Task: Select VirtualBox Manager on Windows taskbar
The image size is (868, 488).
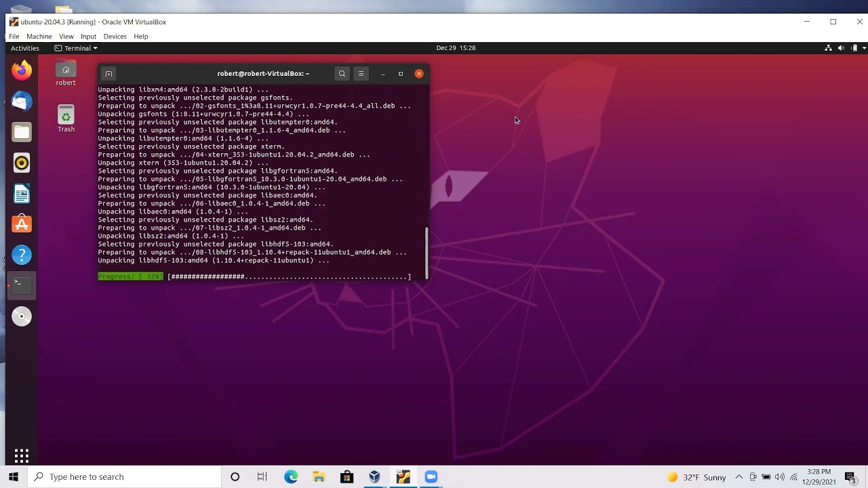Action: coord(374,476)
